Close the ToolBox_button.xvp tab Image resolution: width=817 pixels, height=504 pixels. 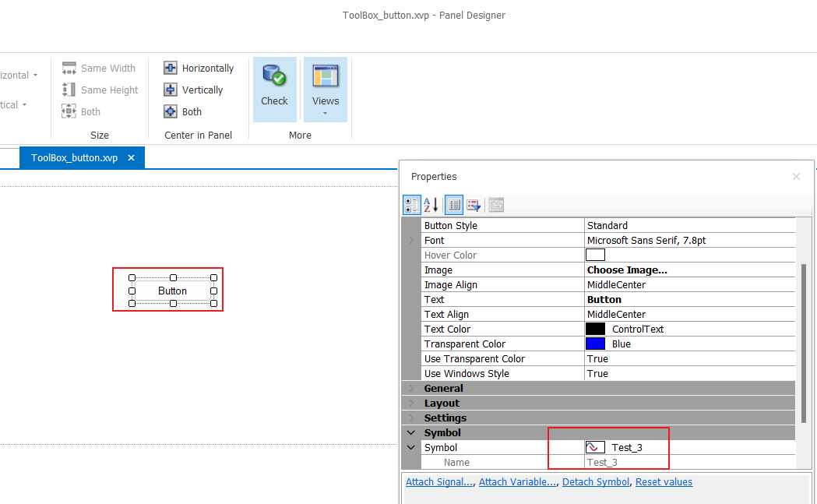point(131,158)
